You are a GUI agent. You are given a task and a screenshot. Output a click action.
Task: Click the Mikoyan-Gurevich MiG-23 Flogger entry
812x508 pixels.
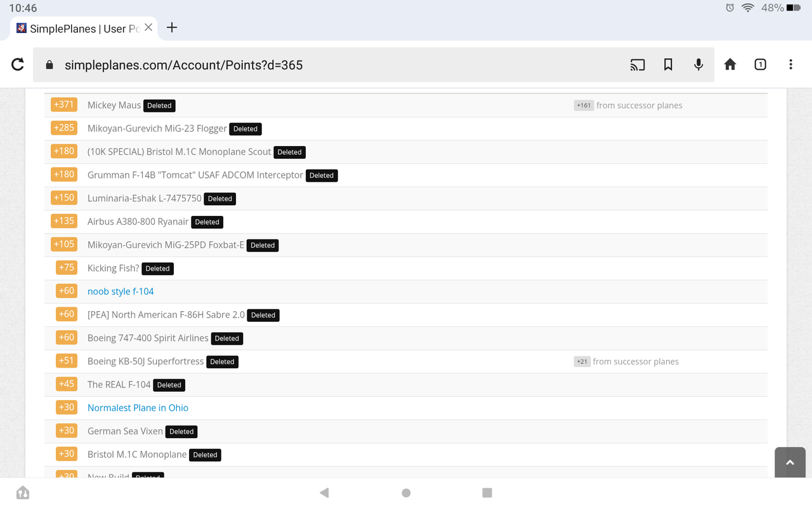point(157,128)
